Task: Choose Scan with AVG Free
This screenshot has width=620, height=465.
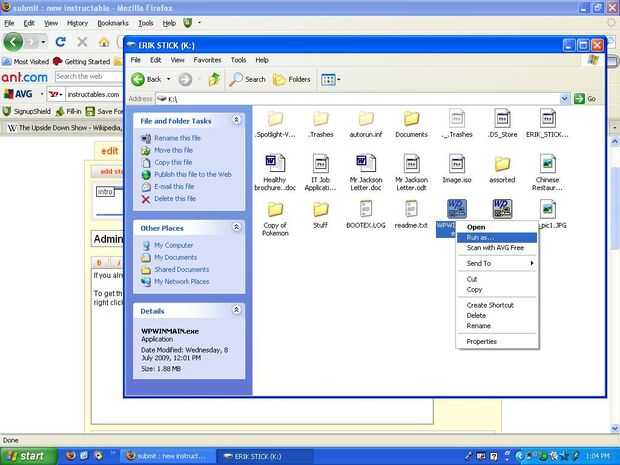Action: [497, 248]
